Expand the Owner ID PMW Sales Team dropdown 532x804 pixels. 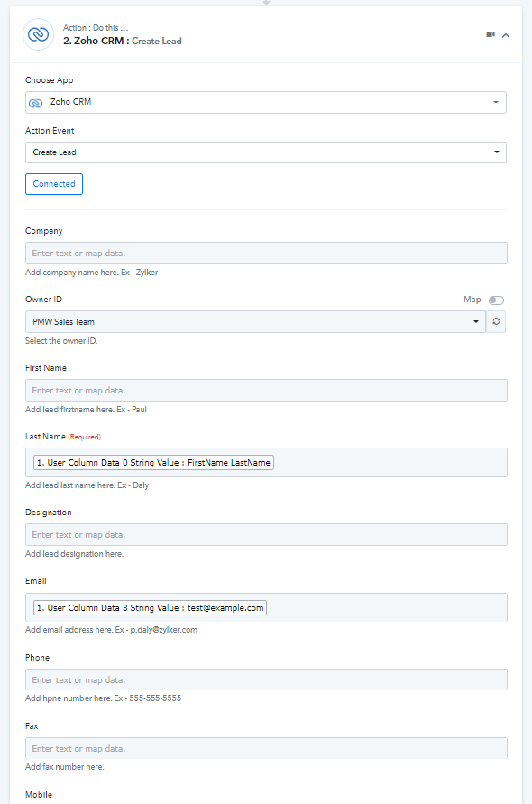pos(255,321)
